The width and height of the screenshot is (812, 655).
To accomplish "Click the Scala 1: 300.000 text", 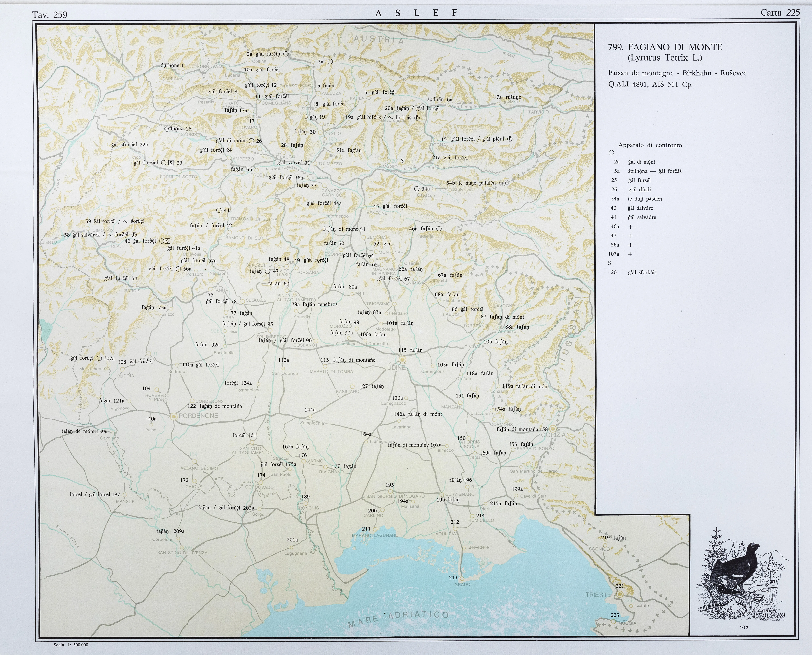I will (x=71, y=645).
